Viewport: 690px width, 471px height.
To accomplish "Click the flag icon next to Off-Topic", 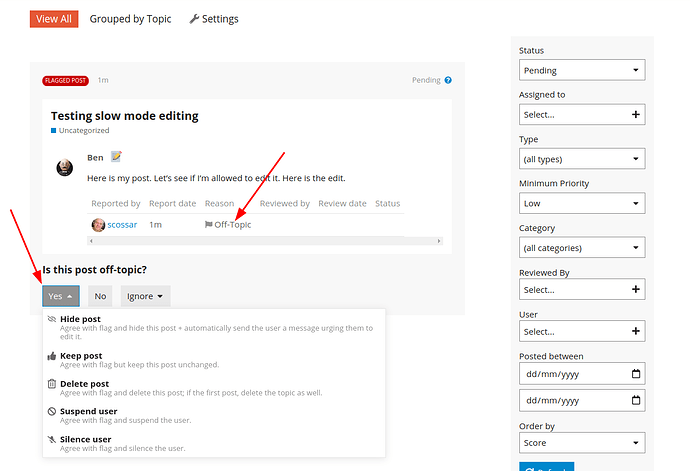I will 209,224.
